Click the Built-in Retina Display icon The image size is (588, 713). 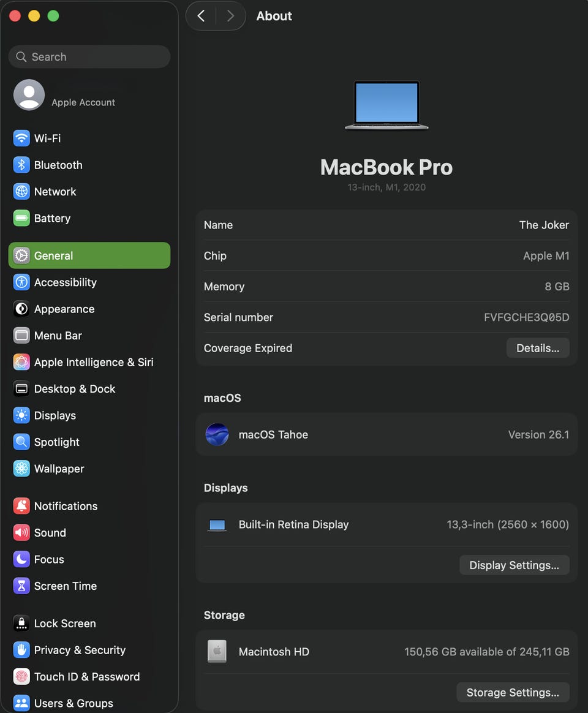[217, 525]
